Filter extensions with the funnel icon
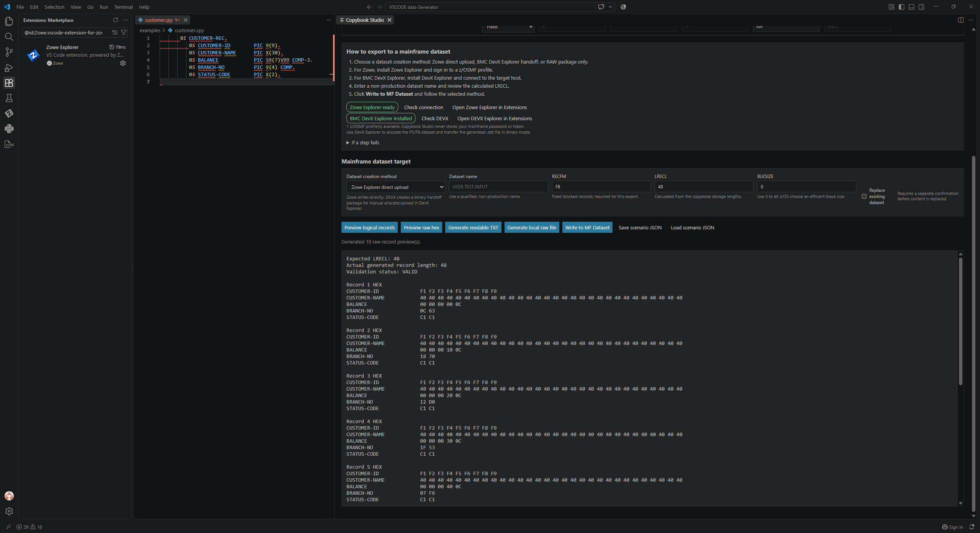980x533 pixels. coord(123,33)
